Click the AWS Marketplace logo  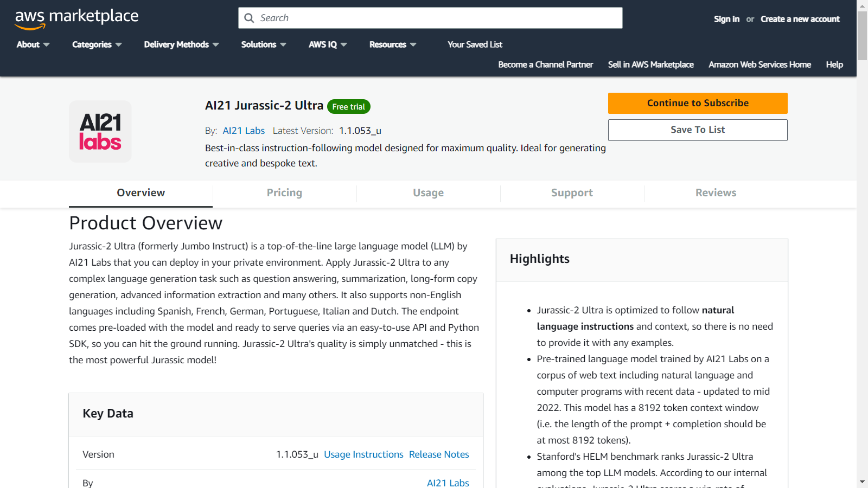pyautogui.click(x=76, y=18)
